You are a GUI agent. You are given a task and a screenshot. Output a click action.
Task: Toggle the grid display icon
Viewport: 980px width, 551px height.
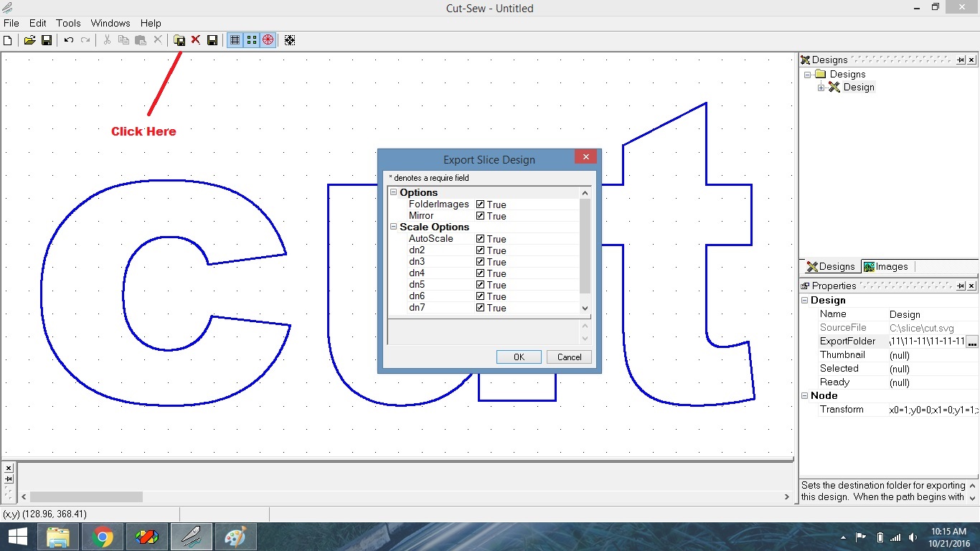[235, 39]
